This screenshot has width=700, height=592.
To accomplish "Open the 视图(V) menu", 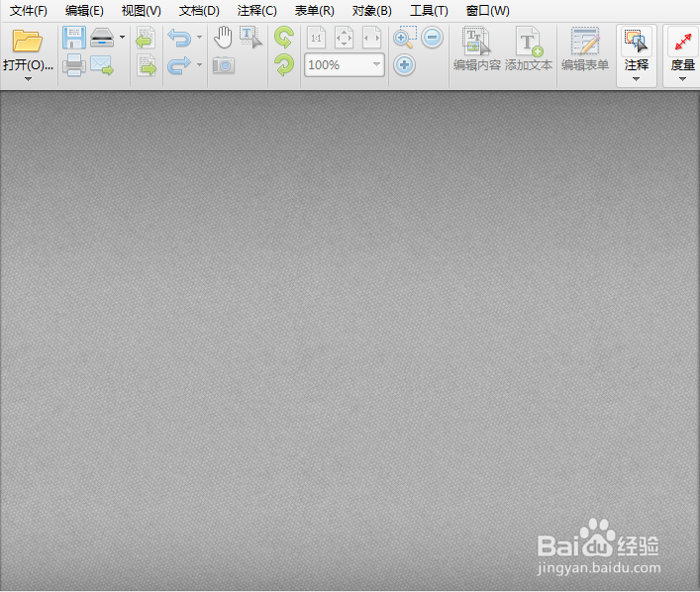I will coord(142,11).
